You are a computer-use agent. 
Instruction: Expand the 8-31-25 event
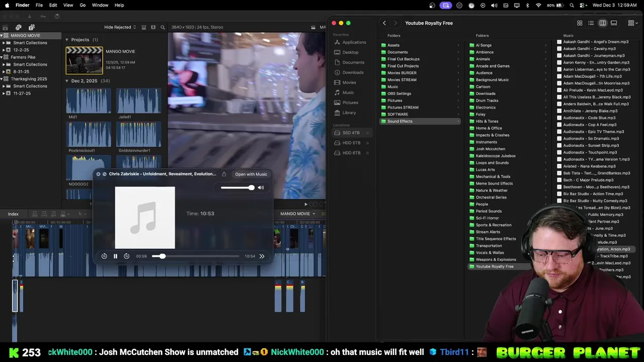pos(4,71)
